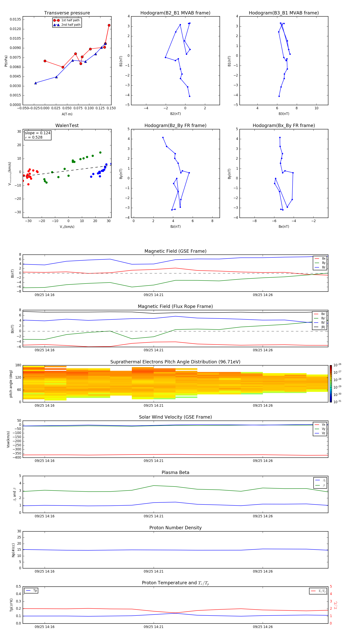The image size is (351, 644).
Task: Click the "B2(nT)" x-axis label
Action: click(175, 114)
